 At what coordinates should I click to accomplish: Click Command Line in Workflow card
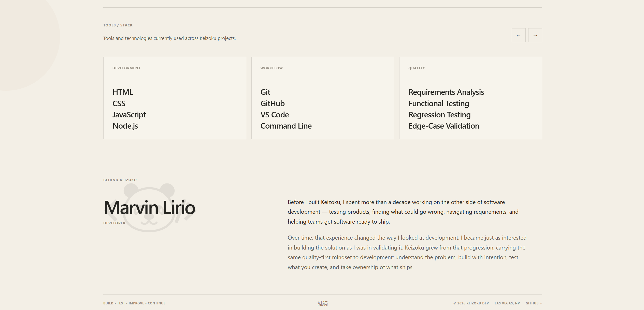coord(286,126)
